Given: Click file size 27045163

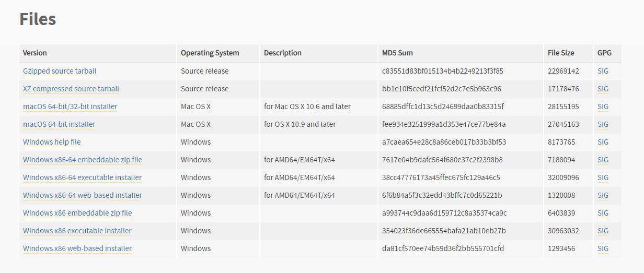Looking at the screenshot, I should [x=563, y=124].
